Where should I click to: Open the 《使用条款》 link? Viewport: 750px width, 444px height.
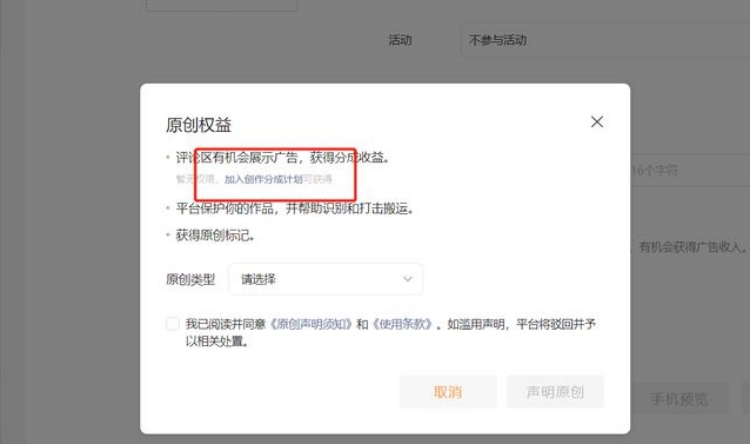coord(402,324)
